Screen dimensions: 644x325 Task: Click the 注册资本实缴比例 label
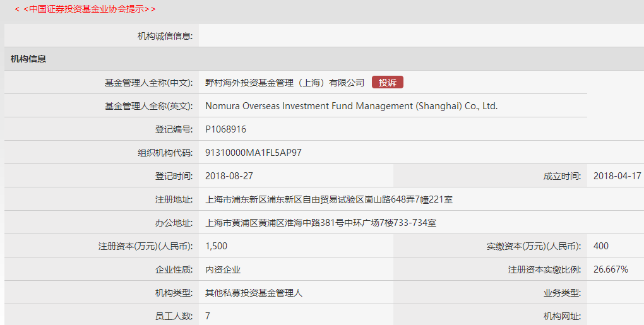coord(545,269)
